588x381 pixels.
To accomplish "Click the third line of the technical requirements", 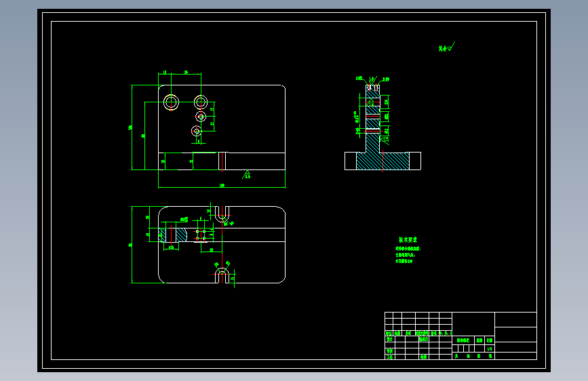I will click(x=404, y=262).
